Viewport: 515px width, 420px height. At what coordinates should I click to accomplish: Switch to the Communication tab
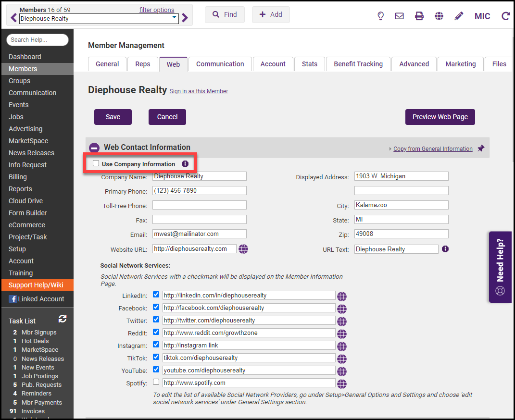pyautogui.click(x=220, y=64)
